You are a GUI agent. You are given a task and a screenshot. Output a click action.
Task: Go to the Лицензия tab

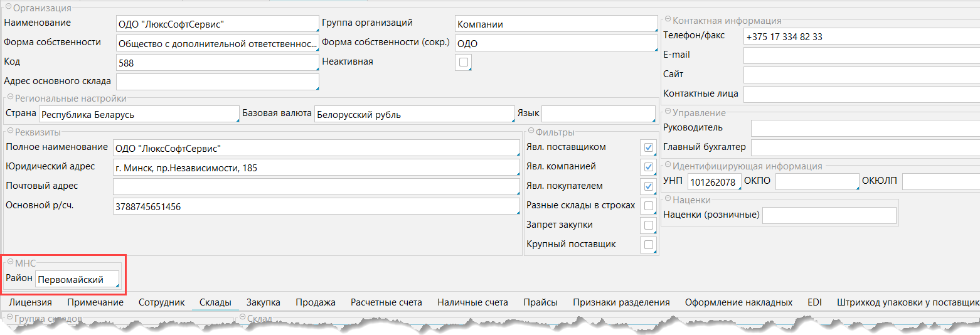click(x=31, y=302)
